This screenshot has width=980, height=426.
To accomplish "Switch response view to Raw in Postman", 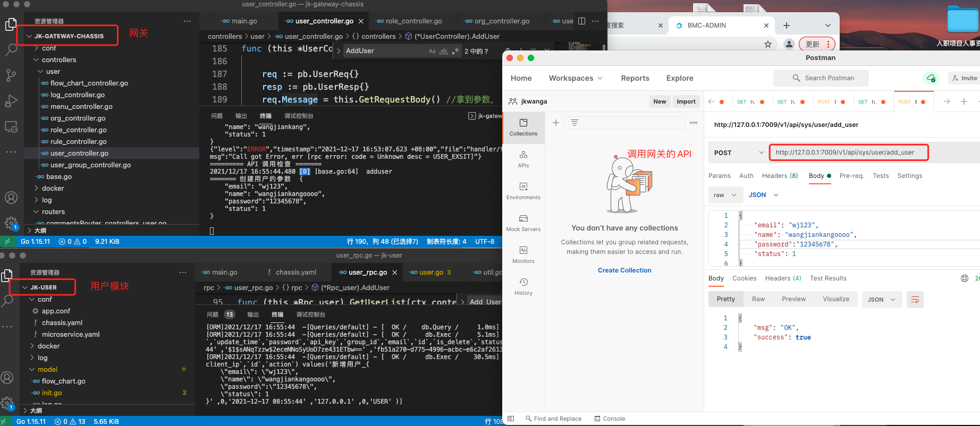I will (758, 299).
